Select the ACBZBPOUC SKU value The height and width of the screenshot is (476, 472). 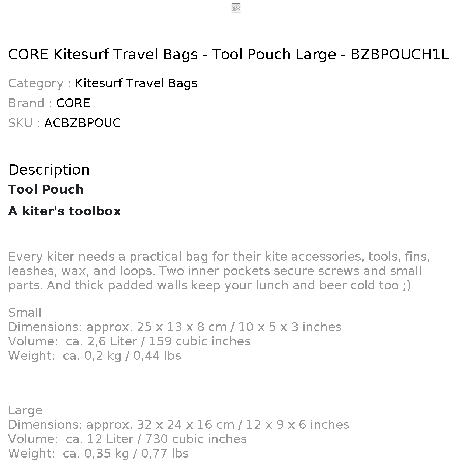(x=83, y=123)
